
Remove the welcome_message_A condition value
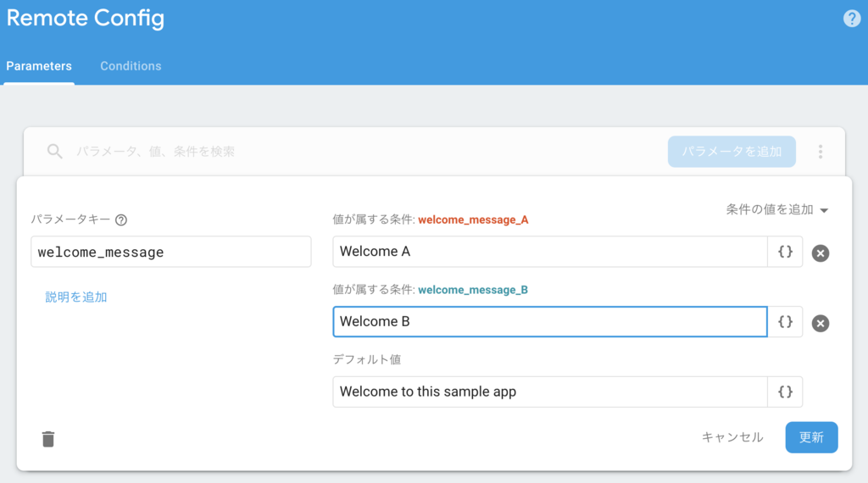point(821,253)
